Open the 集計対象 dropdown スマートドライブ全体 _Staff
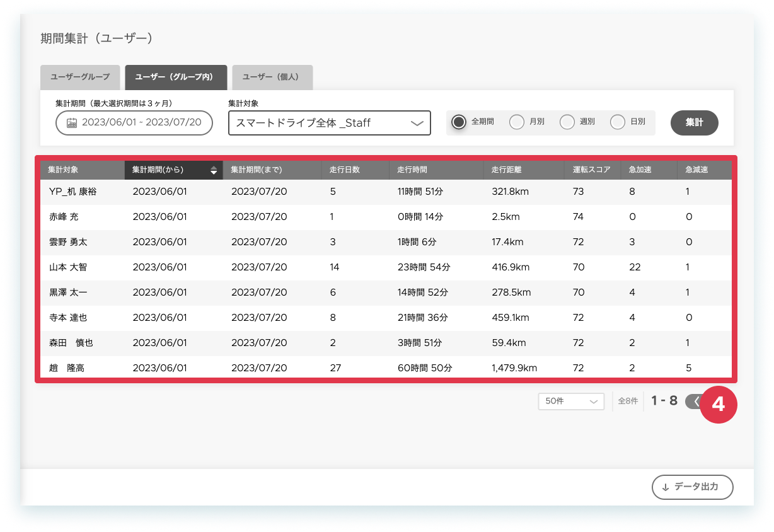 tap(330, 123)
